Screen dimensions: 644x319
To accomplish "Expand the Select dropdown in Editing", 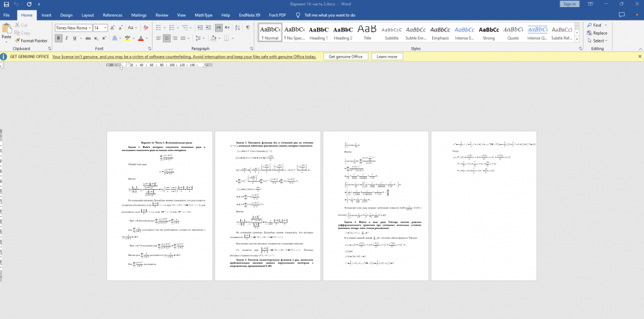I will (598, 41).
